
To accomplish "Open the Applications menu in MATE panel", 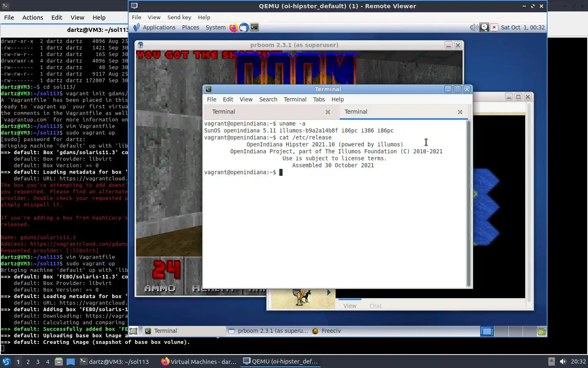I will pyautogui.click(x=155, y=27).
